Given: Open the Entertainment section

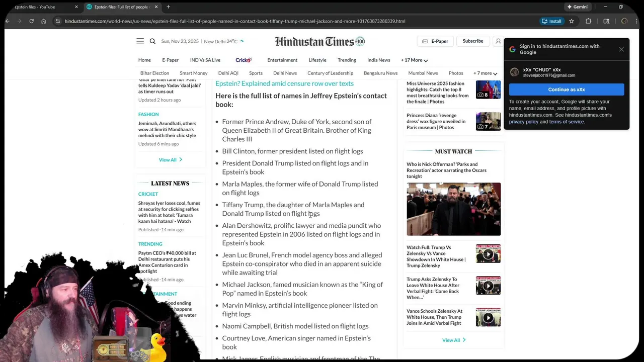Looking at the screenshot, I should pos(282,60).
